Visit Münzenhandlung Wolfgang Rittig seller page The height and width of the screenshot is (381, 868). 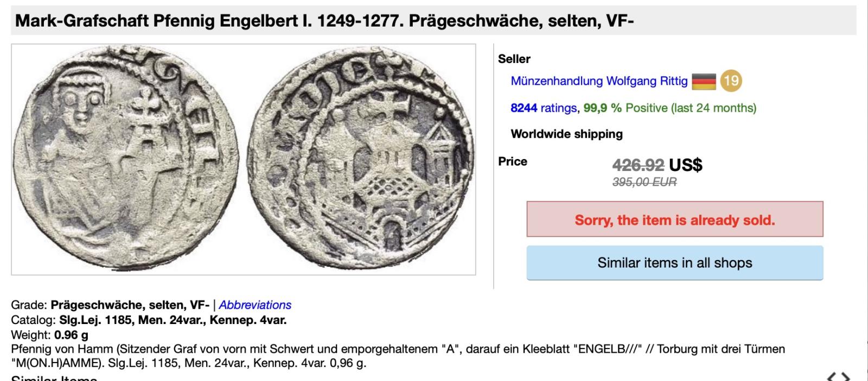pyautogui.click(x=599, y=81)
